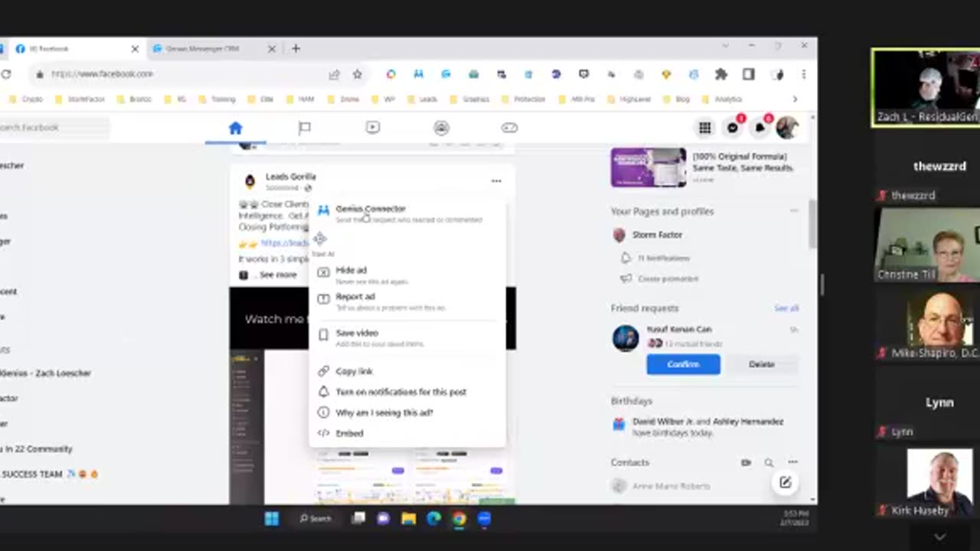Turn on notifications for this post
Screen dimensions: 980x551
click(407, 392)
